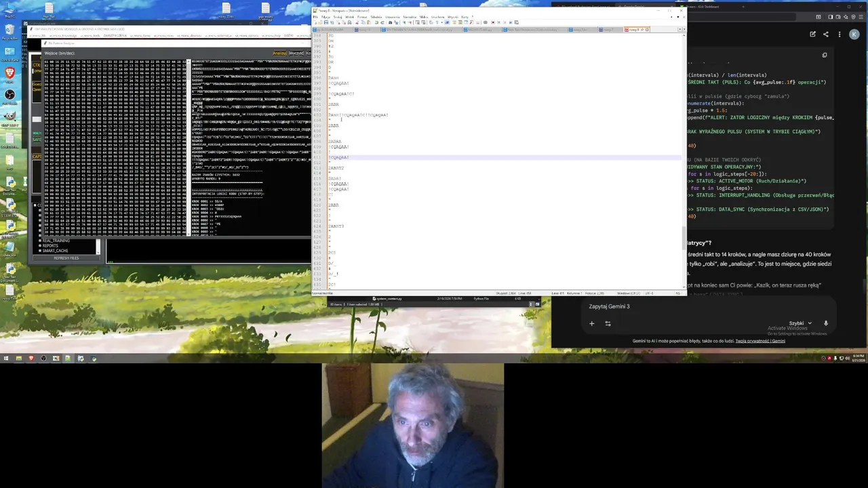Open the Widok menu in Notepad++
Image resolution: width=868 pixels, height=488 pixels.
coord(349,17)
